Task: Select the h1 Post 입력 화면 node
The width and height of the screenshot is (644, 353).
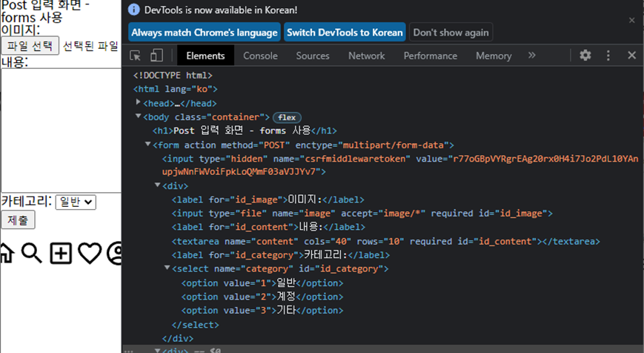Action: (x=245, y=131)
